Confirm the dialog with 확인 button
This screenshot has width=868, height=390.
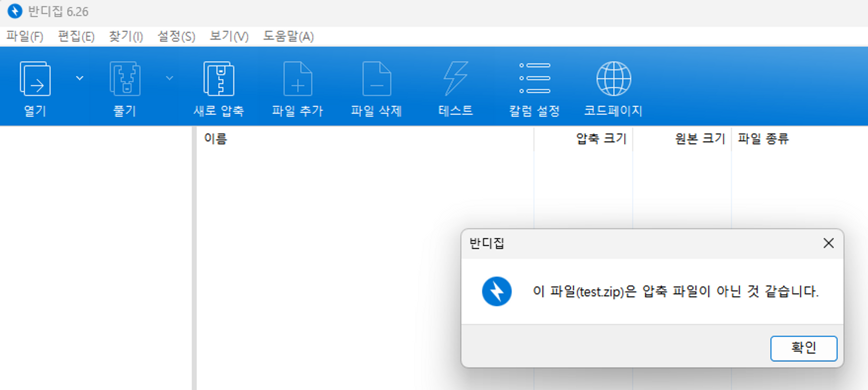[x=804, y=348]
